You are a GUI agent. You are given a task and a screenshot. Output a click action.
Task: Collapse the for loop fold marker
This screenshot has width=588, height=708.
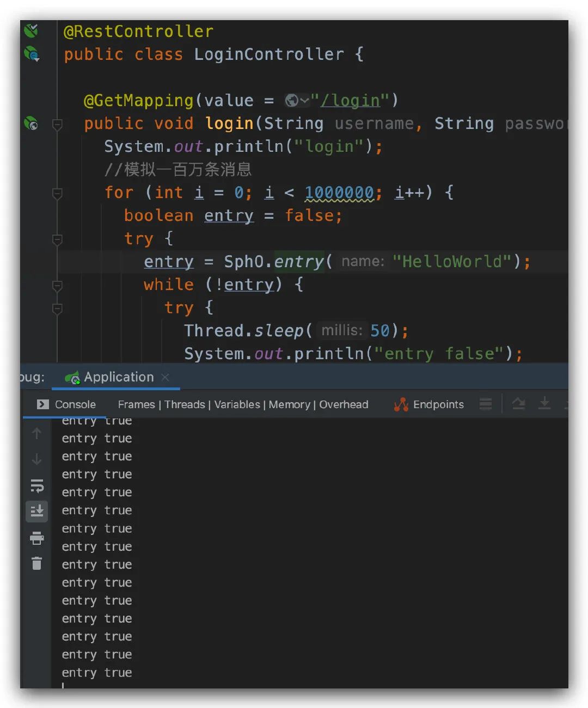pyautogui.click(x=57, y=193)
